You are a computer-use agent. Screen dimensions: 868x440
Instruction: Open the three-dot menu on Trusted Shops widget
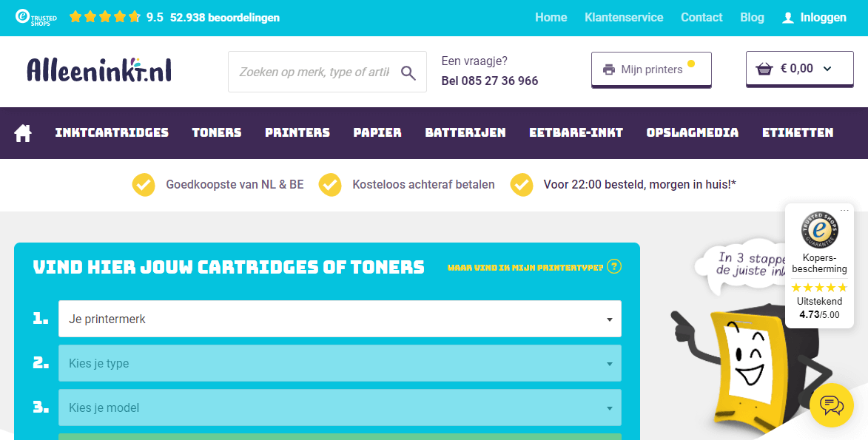844,210
